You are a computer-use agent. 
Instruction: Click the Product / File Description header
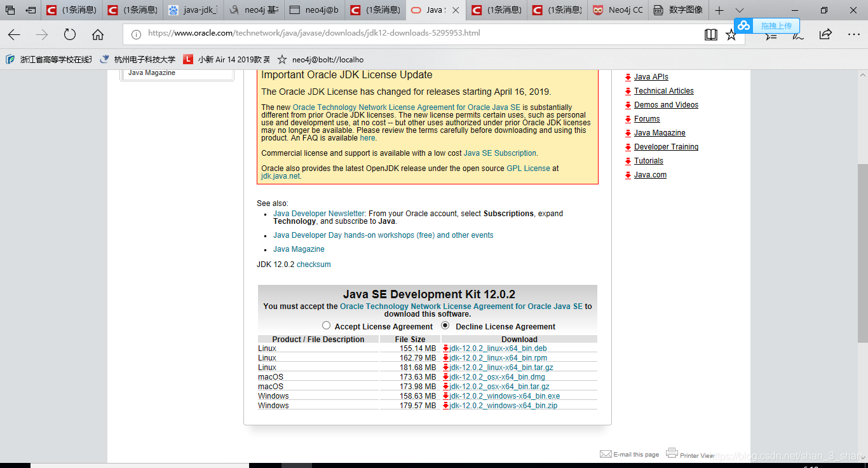point(318,340)
